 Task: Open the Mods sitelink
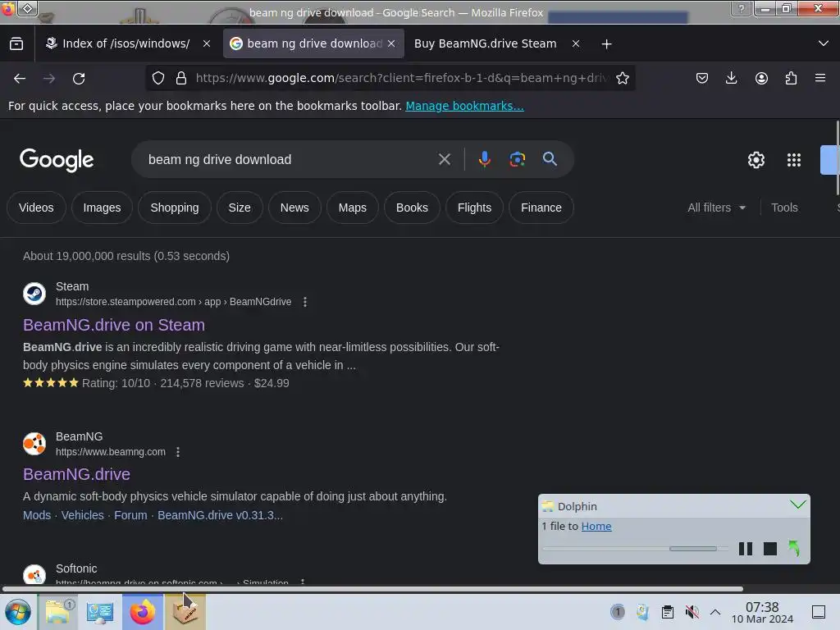(37, 515)
